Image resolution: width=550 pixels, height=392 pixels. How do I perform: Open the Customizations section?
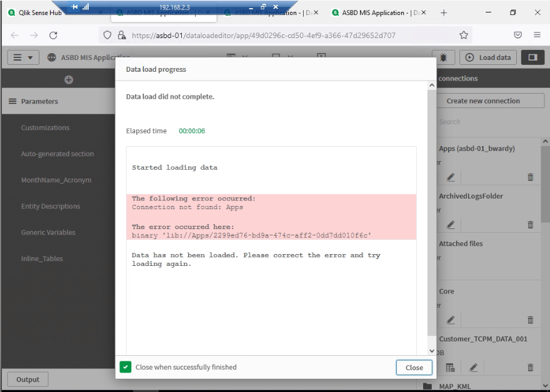pos(45,127)
